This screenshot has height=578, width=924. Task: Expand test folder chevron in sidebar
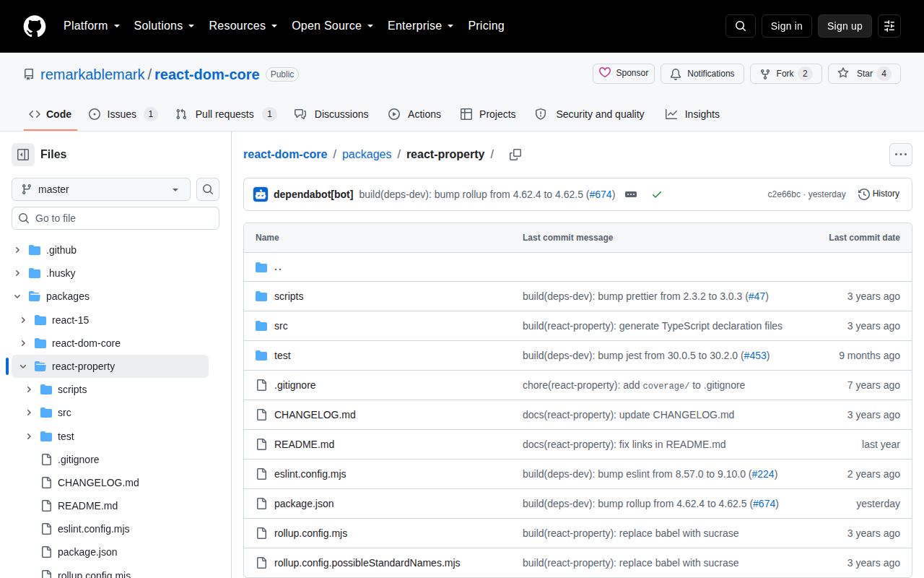29,436
